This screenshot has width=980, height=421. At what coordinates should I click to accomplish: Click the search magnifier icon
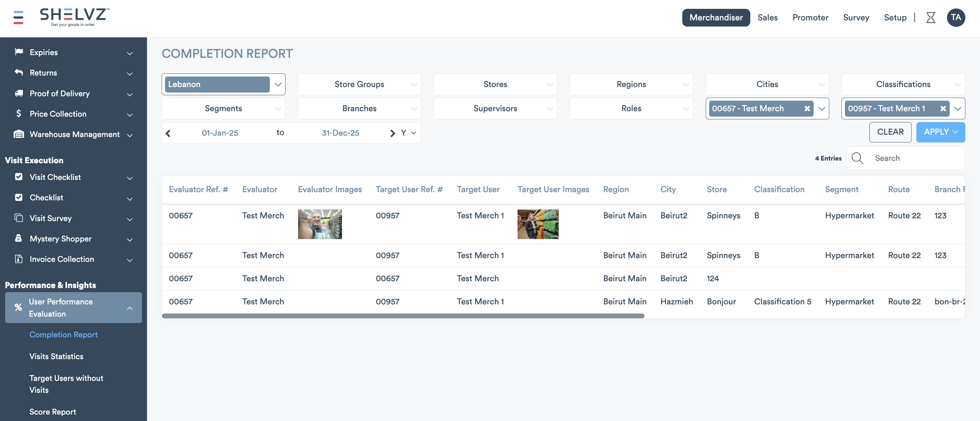857,158
